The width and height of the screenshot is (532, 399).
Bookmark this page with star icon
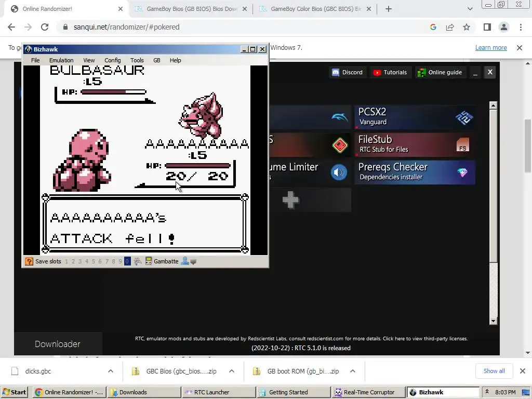tap(467, 27)
